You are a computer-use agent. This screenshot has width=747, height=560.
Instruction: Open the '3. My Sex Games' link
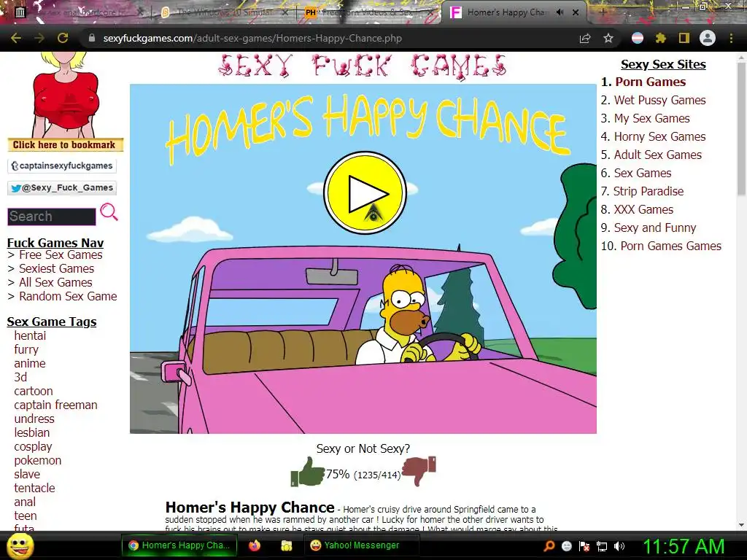click(651, 118)
